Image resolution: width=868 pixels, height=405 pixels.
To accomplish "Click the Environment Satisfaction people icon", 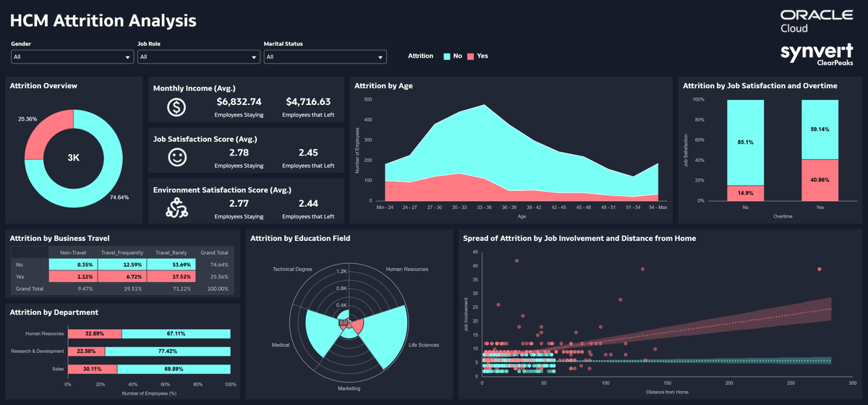I will [177, 208].
